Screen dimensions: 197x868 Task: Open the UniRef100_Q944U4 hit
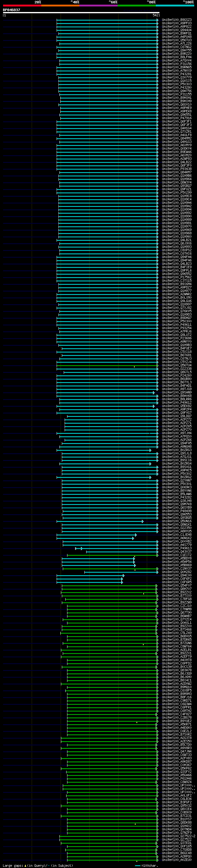pyautogui.click(x=177, y=30)
